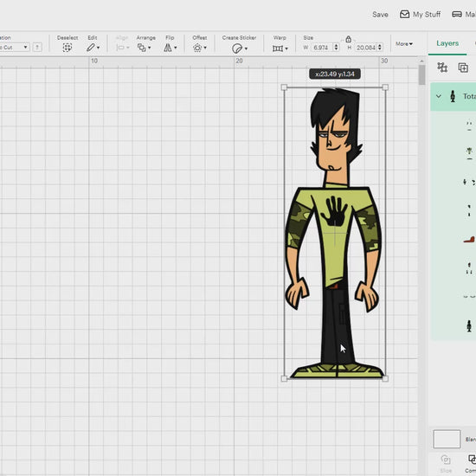Open the Arrange tool icon

click(141, 48)
